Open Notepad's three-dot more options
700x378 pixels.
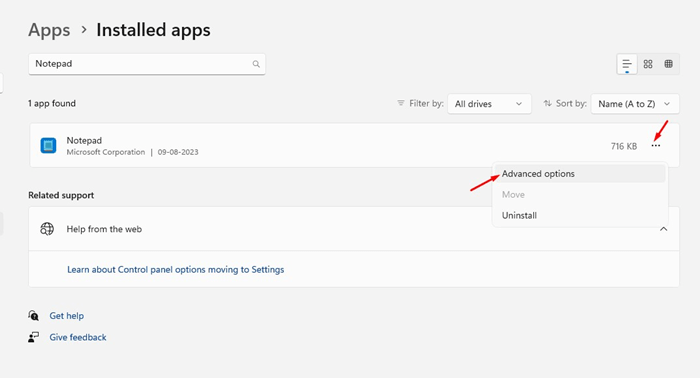click(x=655, y=146)
